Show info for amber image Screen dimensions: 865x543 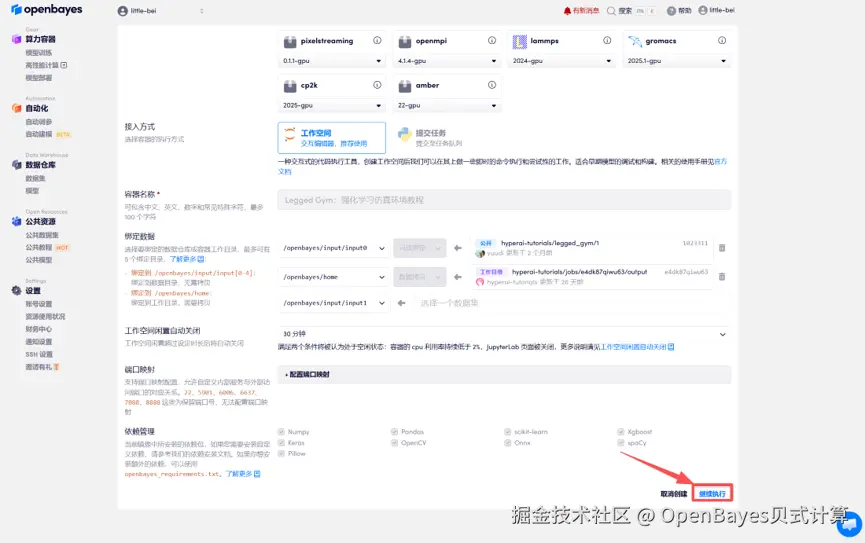492,85
